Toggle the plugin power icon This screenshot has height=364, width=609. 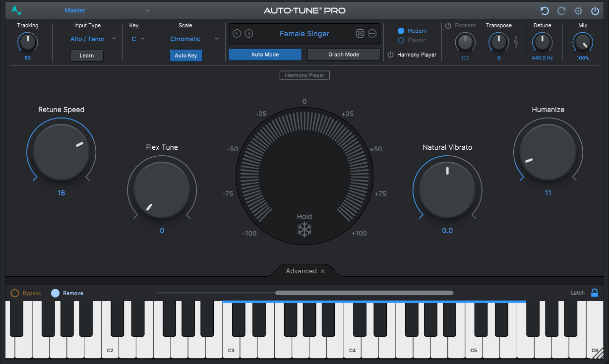tap(595, 11)
